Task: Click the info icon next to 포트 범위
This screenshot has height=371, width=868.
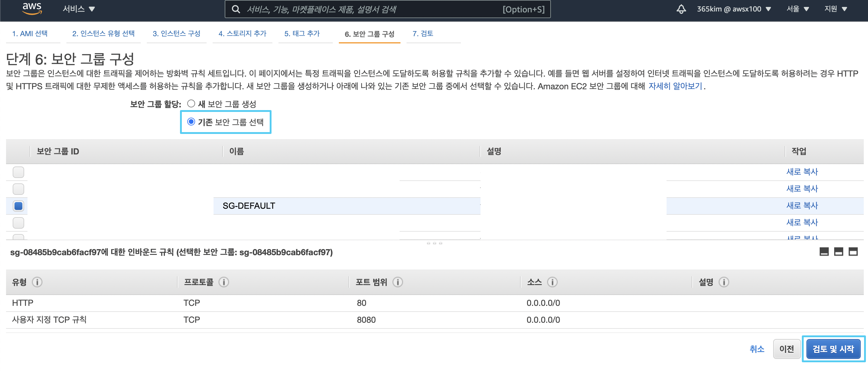Action: [398, 282]
